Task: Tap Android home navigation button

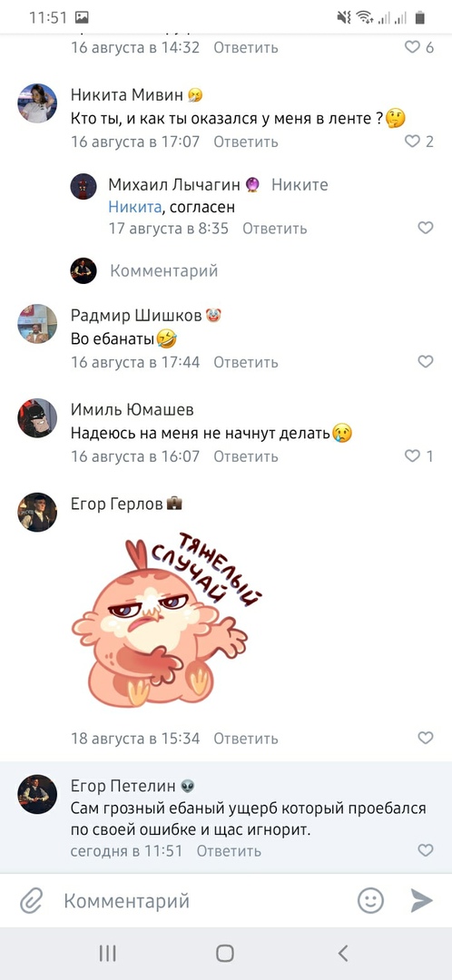Action: pos(225,953)
